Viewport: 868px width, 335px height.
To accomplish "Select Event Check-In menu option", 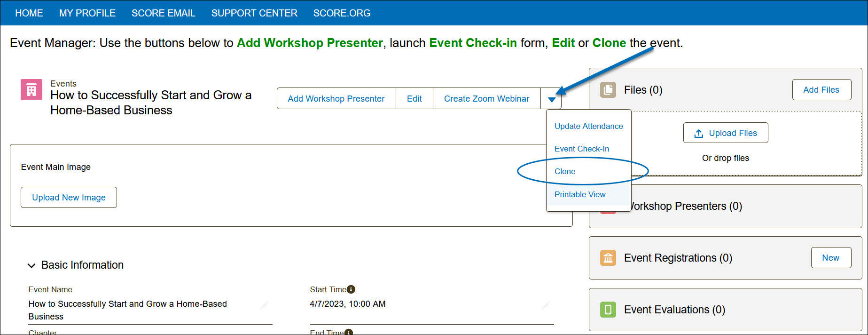I will (582, 149).
